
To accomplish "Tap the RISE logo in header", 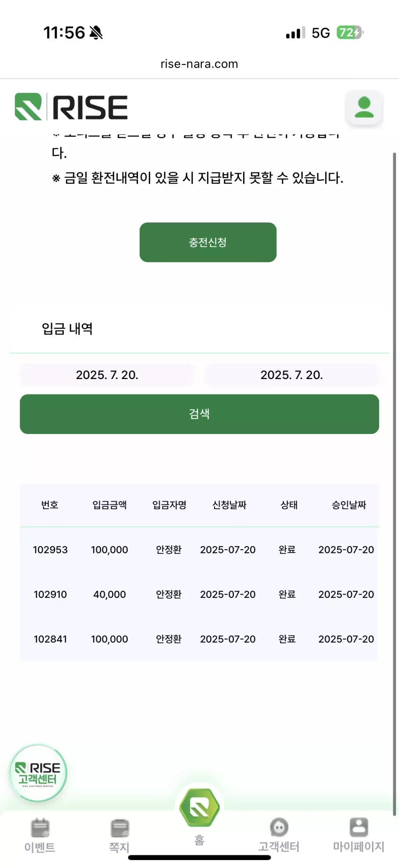I will (71, 107).
